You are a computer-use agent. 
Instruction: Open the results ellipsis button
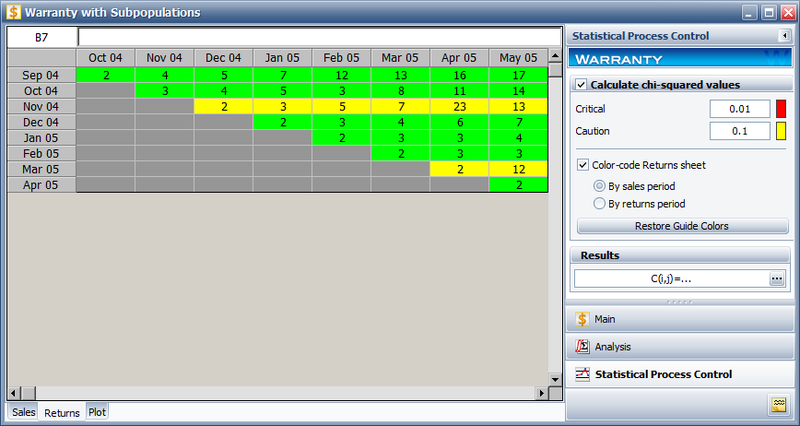[776, 279]
